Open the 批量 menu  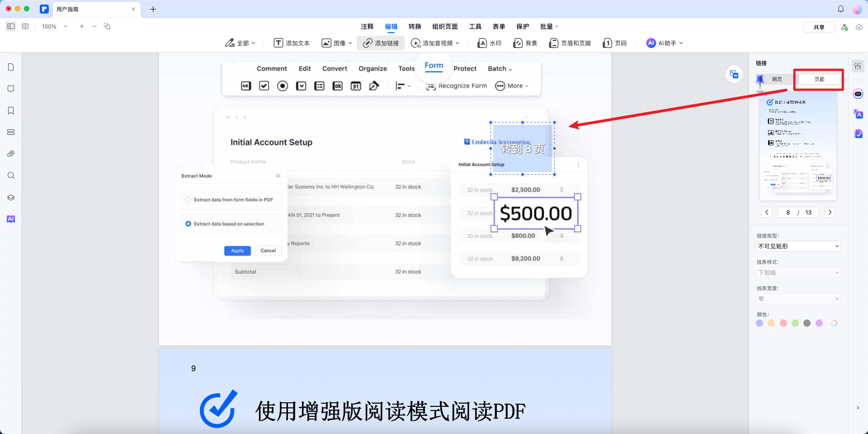548,26
